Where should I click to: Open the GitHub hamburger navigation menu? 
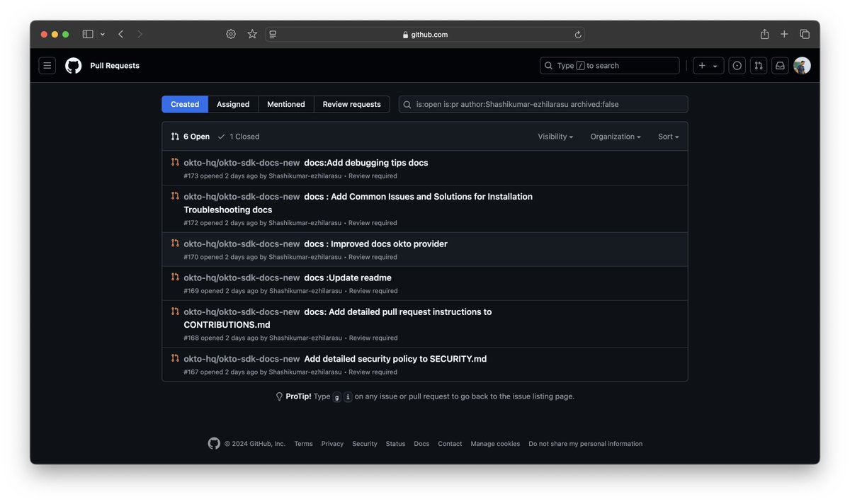pyautogui.click(x=47, y=66)
